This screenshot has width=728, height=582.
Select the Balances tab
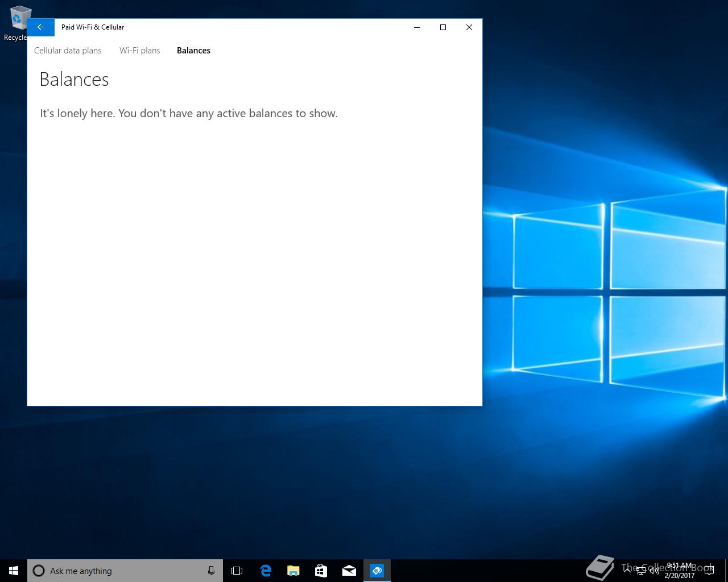[193, 51]
